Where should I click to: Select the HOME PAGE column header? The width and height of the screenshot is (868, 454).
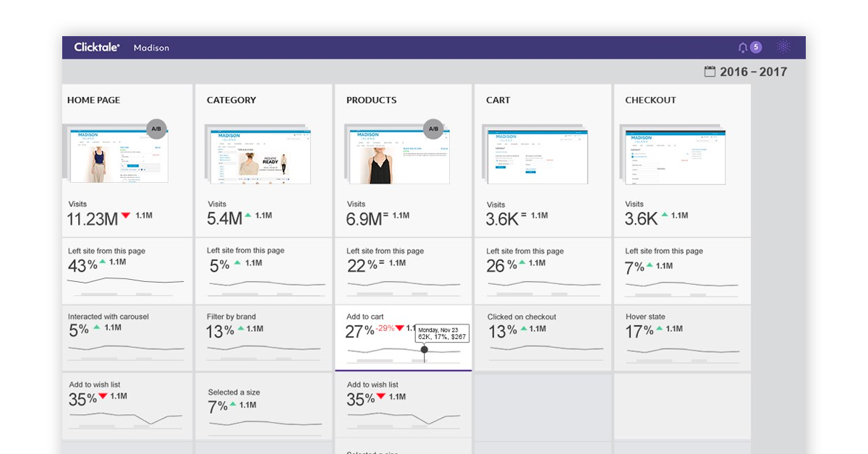pos(94,100)
